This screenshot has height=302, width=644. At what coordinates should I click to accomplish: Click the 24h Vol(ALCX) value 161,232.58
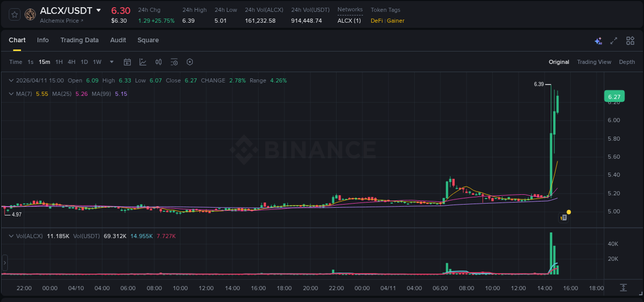(x=260, y=21)
